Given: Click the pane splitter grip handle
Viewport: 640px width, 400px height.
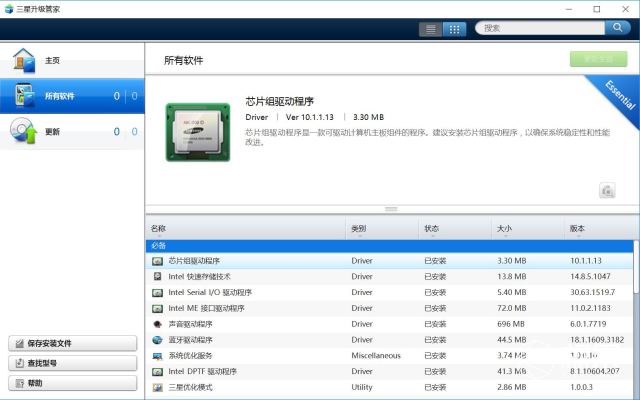Looking at the screenshot, I should click(x=391, y=209).
